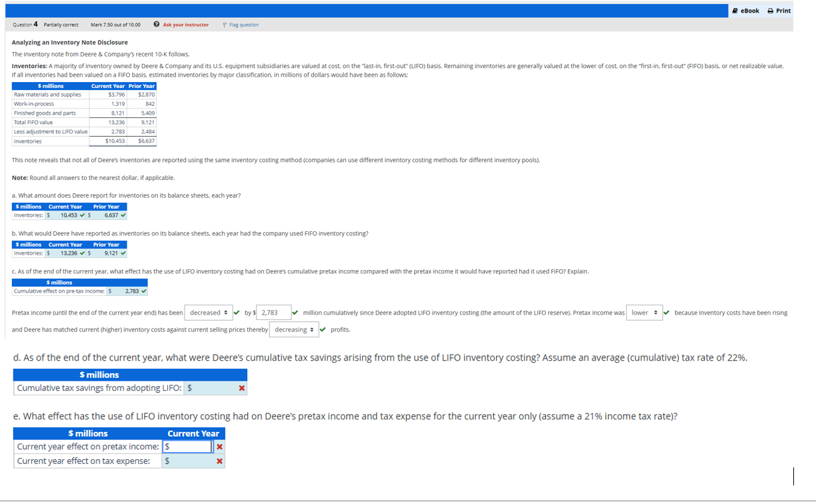Open the eBook reader icon
The width and height of the screenshot is (816, 504).
click(735, 10)
